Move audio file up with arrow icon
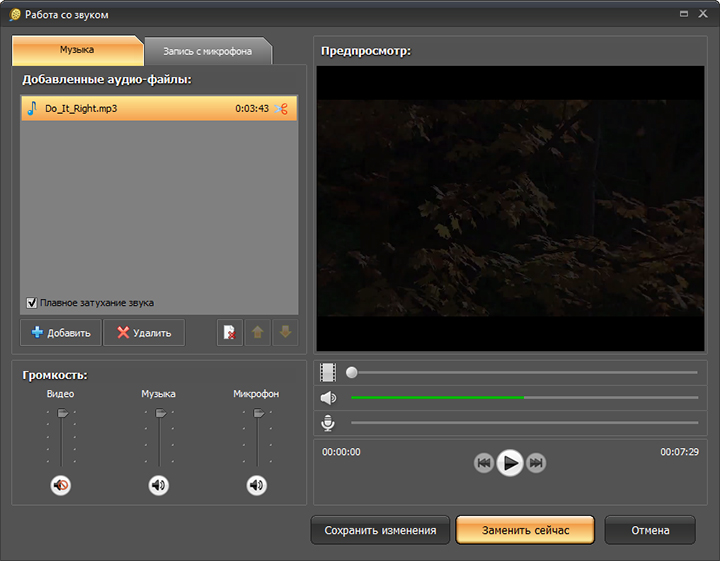 tap(258, 333)
